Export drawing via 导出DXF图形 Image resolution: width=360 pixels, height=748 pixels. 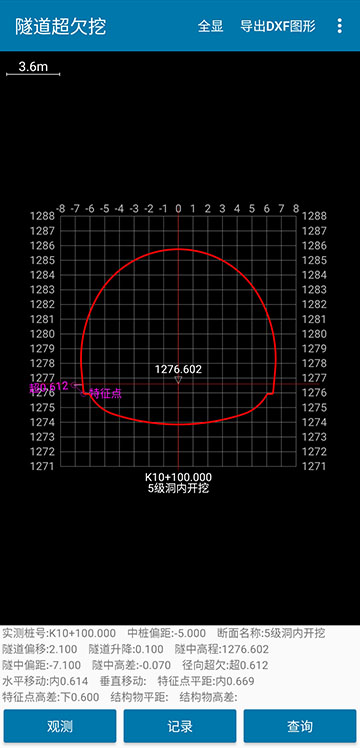(x=278, y=26)
